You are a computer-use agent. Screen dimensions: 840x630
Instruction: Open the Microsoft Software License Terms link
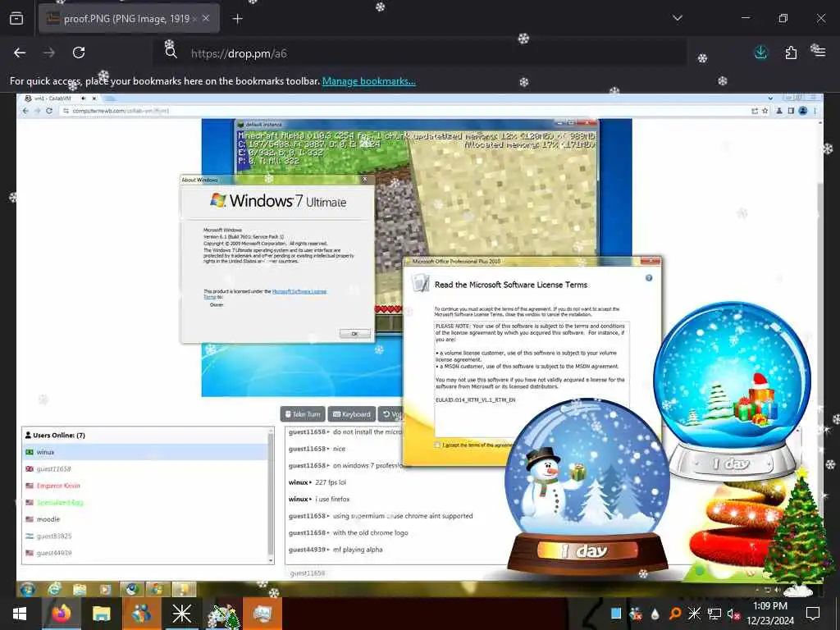(x=299, y=294)
